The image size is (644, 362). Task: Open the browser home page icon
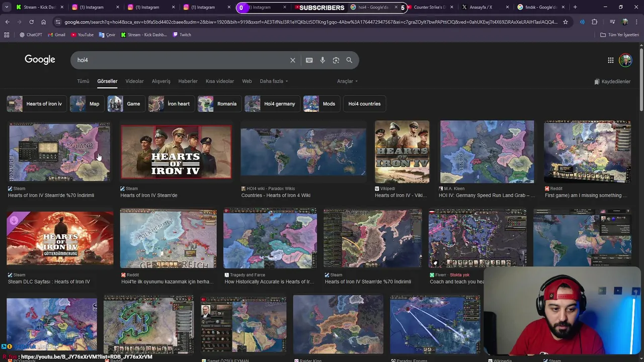pos(43,22)
